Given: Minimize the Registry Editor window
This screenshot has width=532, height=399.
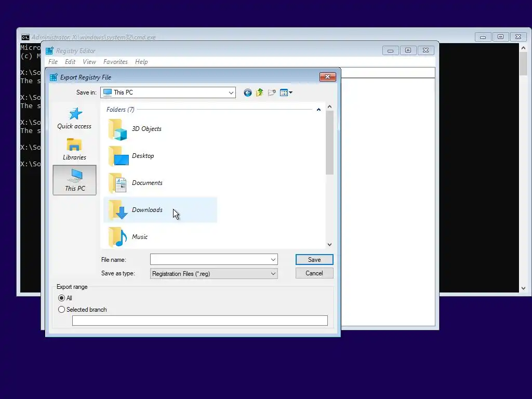Looking at the screenshot, I should [391, 50].
